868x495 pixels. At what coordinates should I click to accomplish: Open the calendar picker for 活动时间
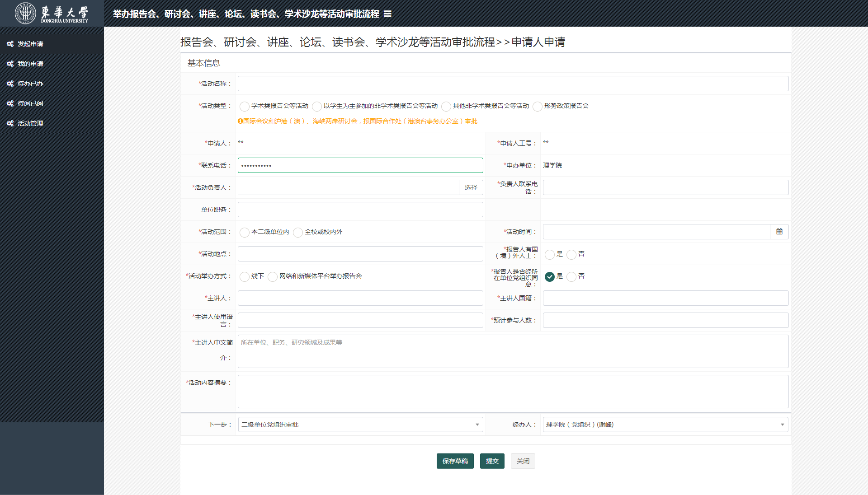pos(779,232)
